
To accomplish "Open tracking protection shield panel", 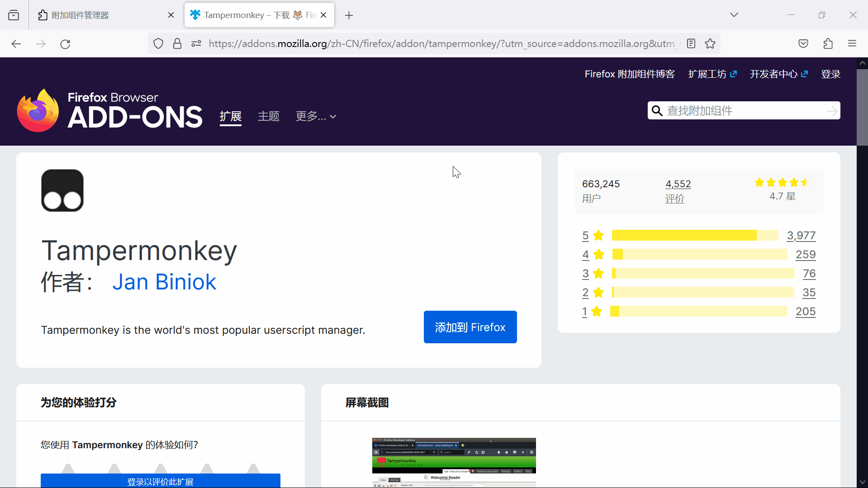I will pyautogui.click(x=158, y=43).
